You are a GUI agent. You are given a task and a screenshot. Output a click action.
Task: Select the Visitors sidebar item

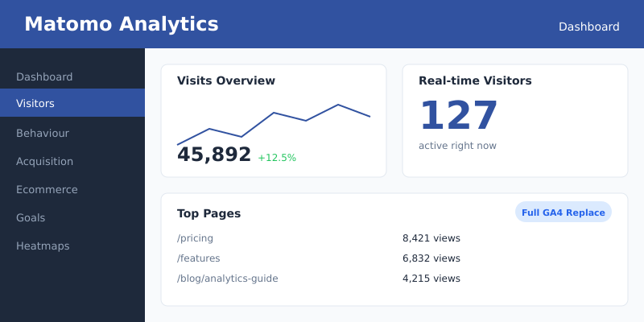point(72,103)
